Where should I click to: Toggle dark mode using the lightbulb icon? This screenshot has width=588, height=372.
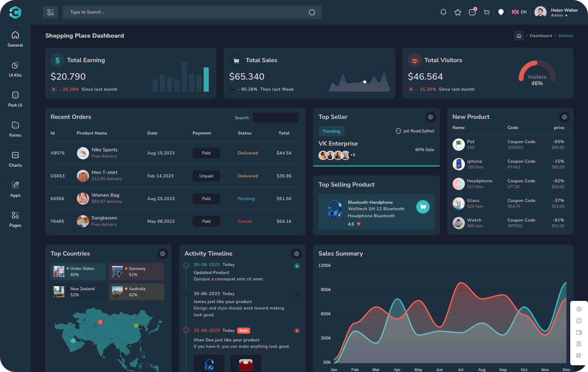[501, 12]
